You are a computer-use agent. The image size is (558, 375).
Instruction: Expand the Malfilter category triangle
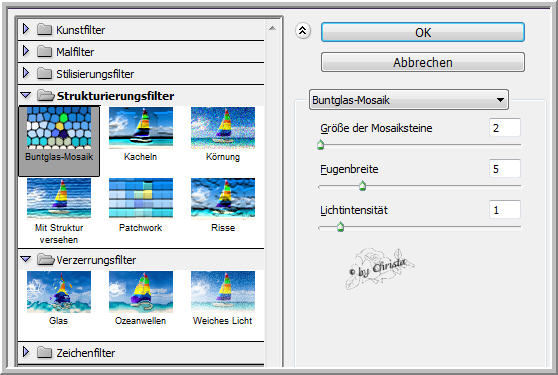26,51
